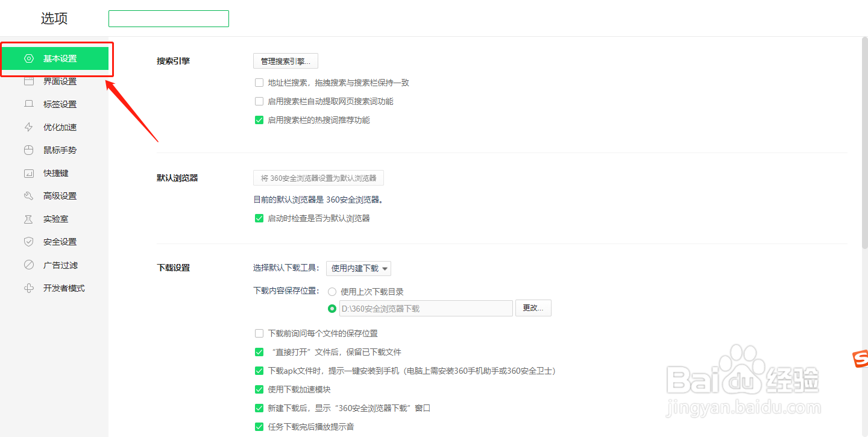Click the 下载设置 section heading
The height and width of the screenshot is (437, 868).
click(x=174, y=268)
